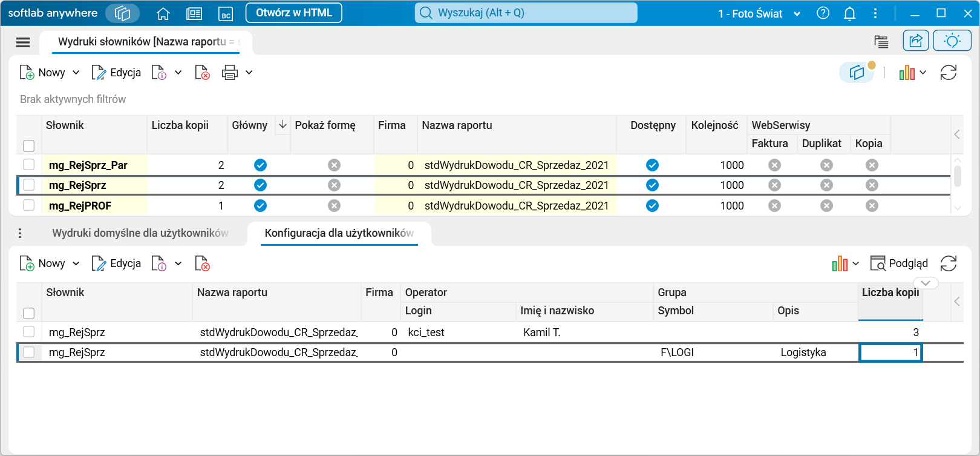
Task: Open the notifications bell icon
Action: [x=849, y=13]
